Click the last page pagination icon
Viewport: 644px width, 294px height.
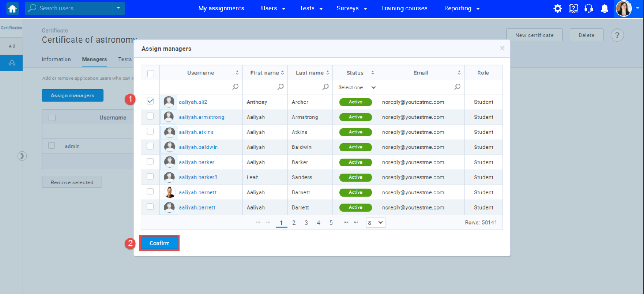click(x=356, y=222)
